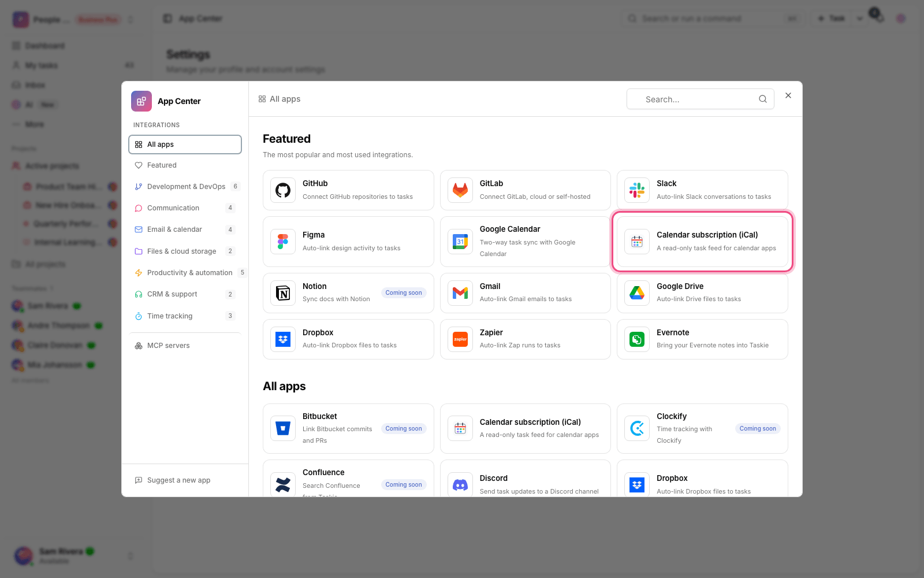Select All apps in the sidebar

pyautogui.click(x=185, y=144)
